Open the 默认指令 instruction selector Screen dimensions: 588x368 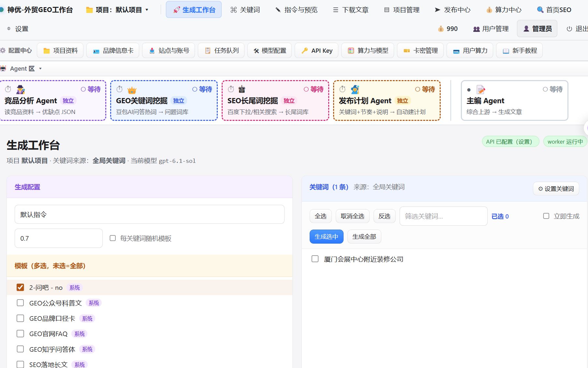pos(150,214)
